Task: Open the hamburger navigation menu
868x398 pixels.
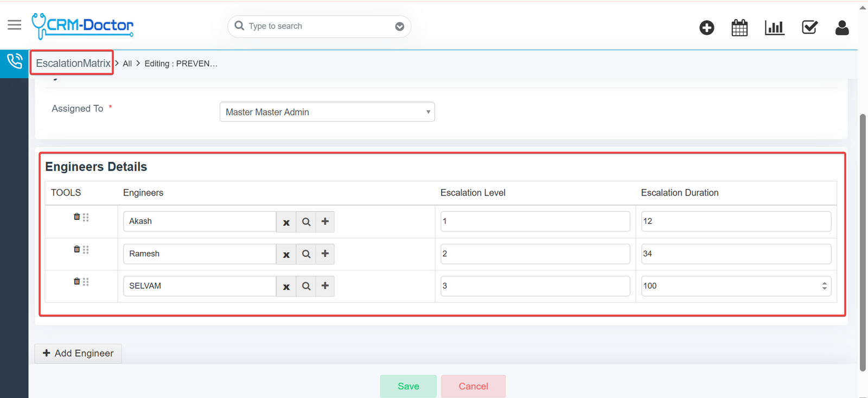Action: (x=14, y=25)
